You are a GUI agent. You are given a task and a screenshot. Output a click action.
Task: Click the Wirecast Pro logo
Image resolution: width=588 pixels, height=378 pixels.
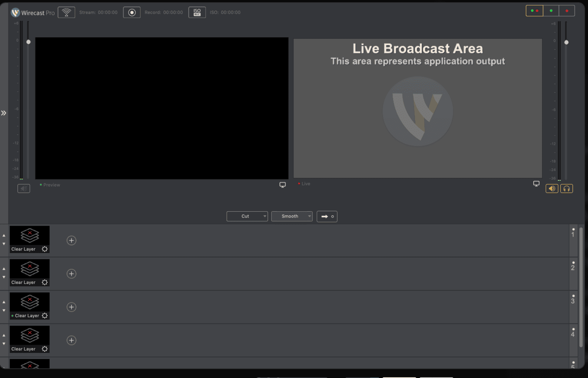click(x=33, y=13)
